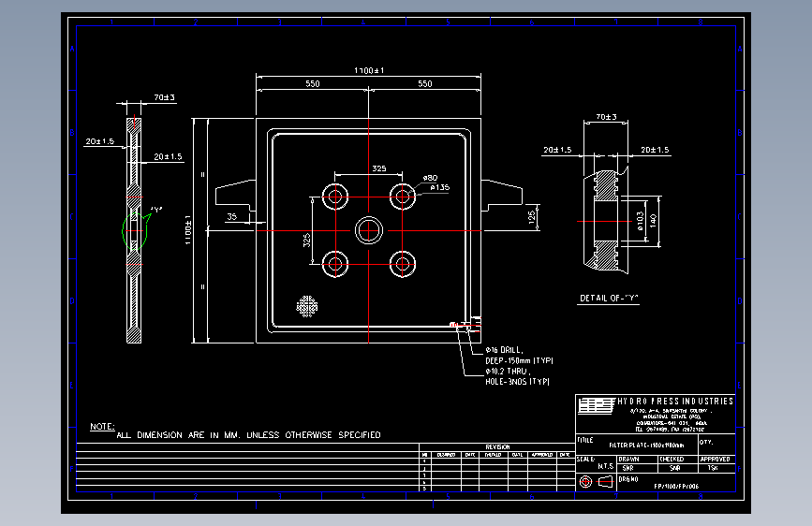Viewport: 812px width, 526px height.
Task: Click the 70±3 dimension above the detail view
Action: tap(606, 117)
